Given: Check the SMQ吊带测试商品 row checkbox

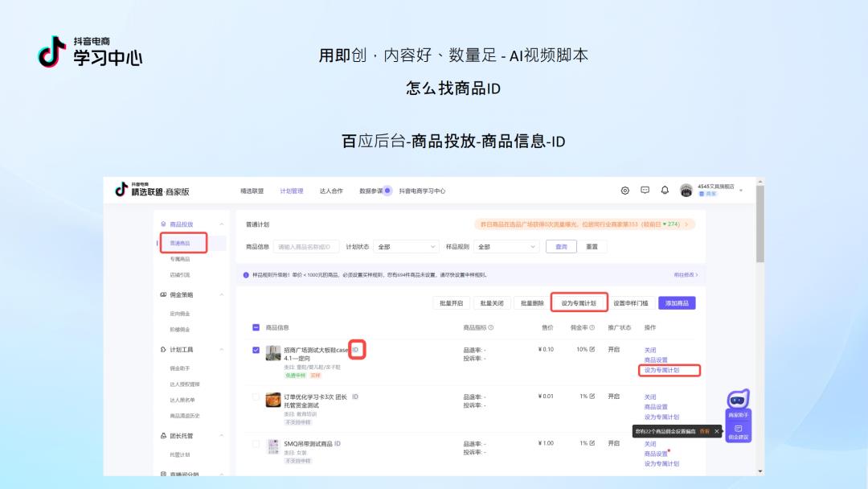Looking at the screenshot, I should tap(256, 444).
